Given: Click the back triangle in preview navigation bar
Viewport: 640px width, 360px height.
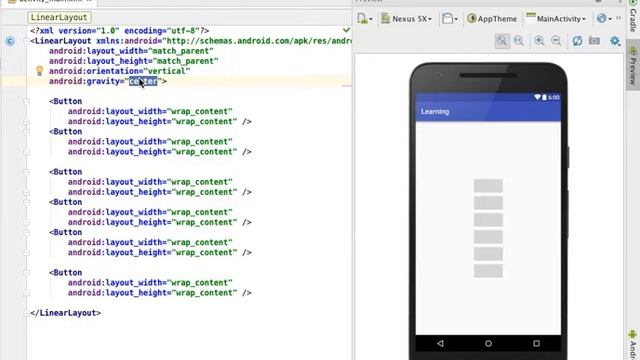Looking at the screenshot, I should [x=440, y=344].
